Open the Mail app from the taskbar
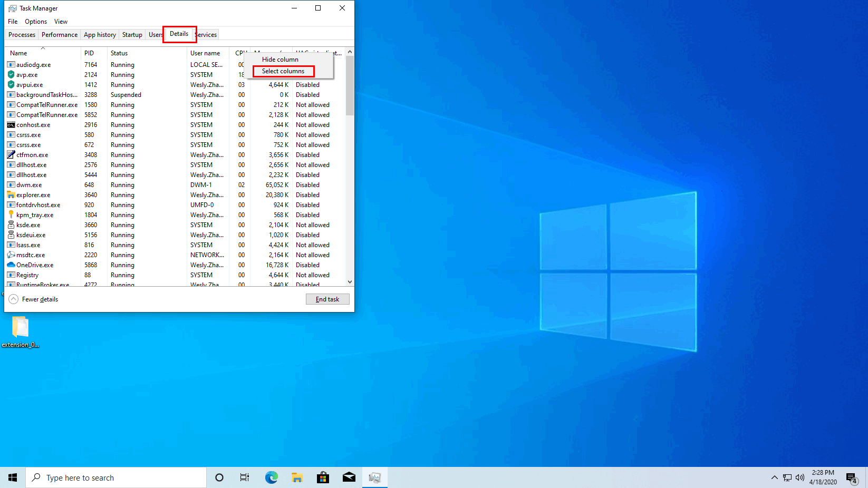Image resolution: width=868 pixels, height=488 pixels. [349, 477]
